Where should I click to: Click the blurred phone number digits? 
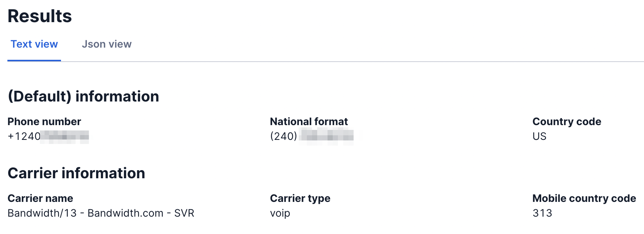coord(64,137)
